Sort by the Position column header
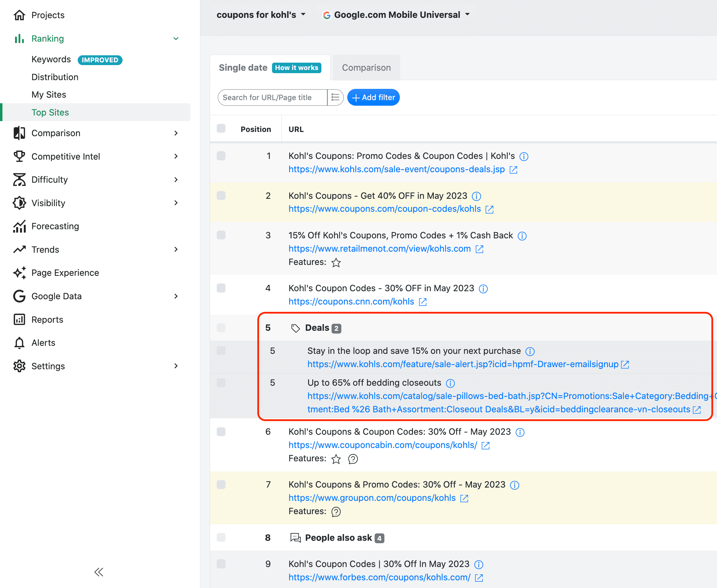717x588 pixels. (256, 129)
